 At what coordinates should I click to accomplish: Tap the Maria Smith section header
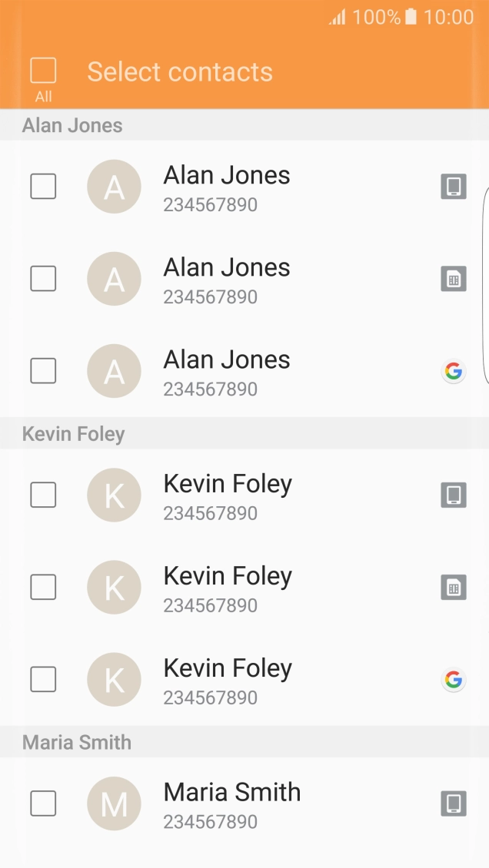pyautogui.click(x=77, y=743)
